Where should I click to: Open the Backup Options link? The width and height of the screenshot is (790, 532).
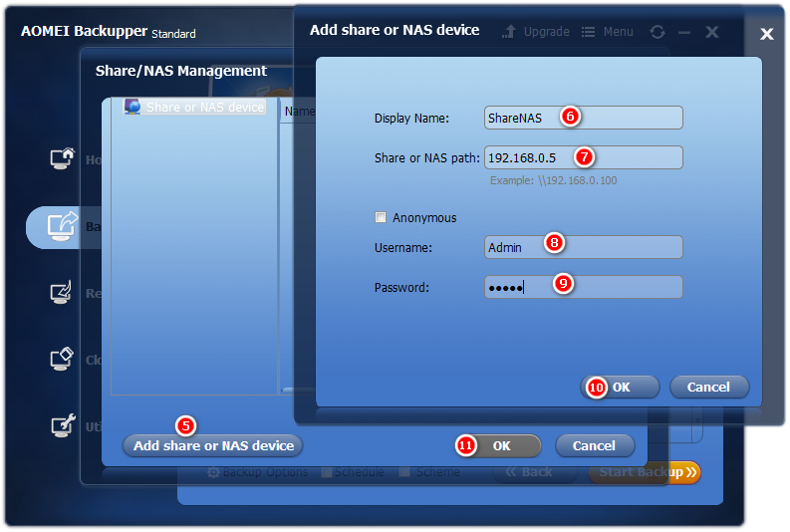266,472
